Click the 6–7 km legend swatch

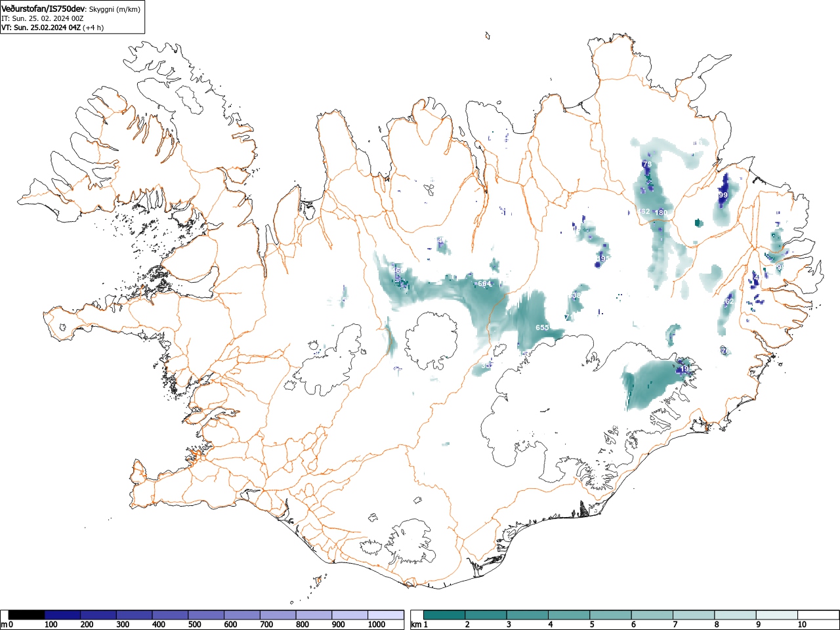tap(652, 615)
